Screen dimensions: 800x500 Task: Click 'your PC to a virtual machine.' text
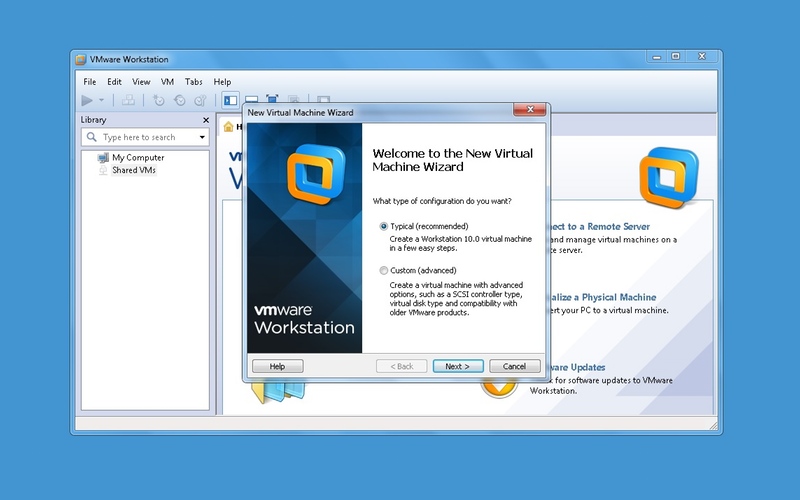click(615, 311)
